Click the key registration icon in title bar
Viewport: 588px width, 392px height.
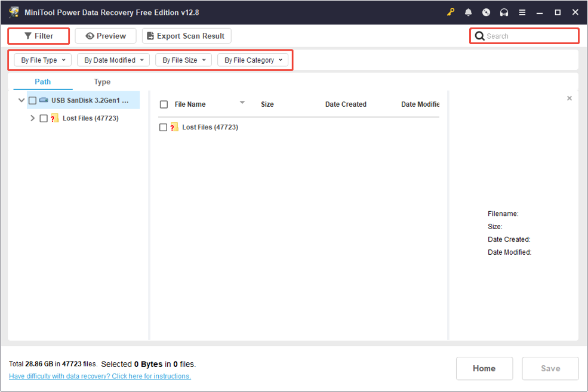pos(451,12)
